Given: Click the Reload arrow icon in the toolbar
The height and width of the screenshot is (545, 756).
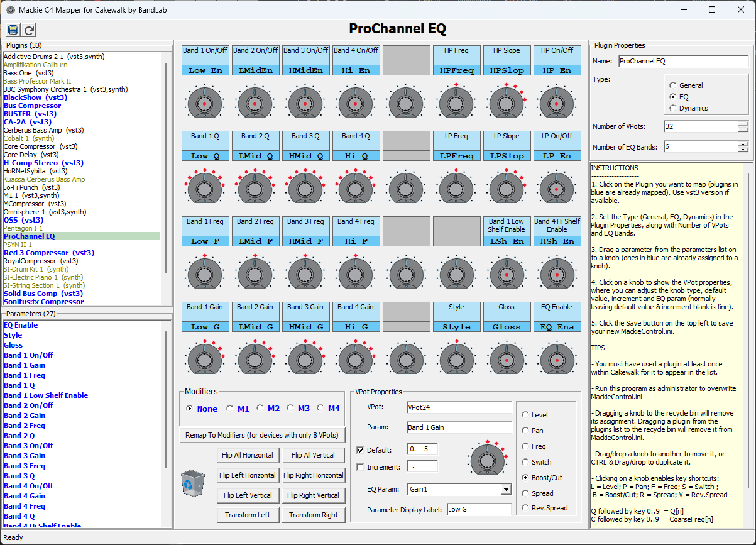Looking at the screenshot, I should coord(29,30).
